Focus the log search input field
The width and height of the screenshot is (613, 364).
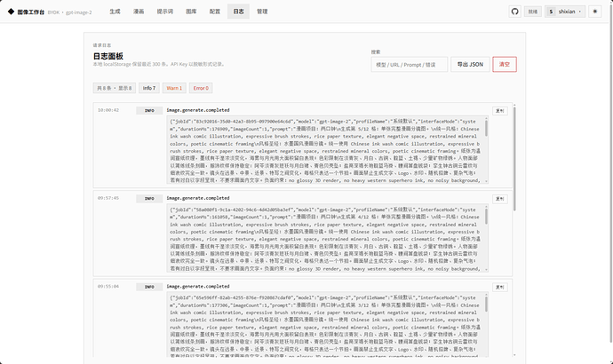[x=409, y=65]
